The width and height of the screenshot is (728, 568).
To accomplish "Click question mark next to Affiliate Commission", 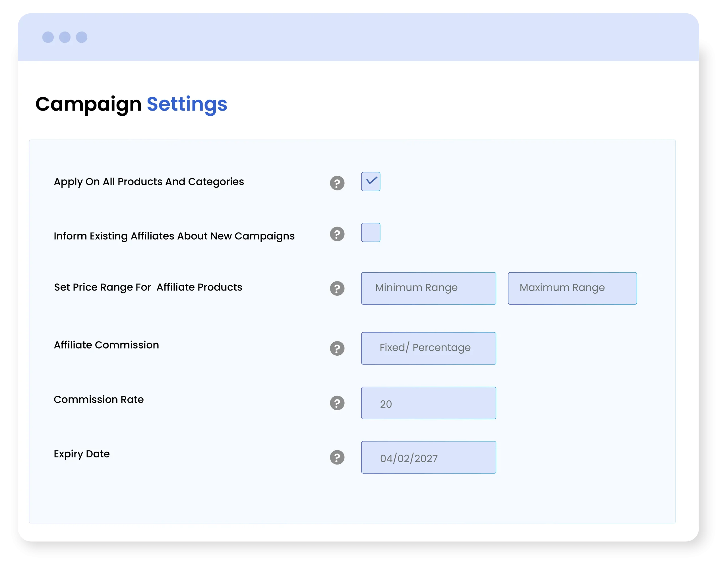I will coord(337,348).
